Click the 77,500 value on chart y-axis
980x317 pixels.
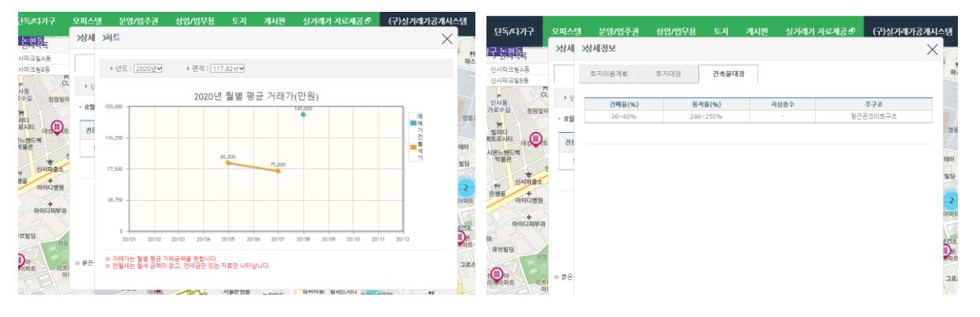tap(117, 169)
